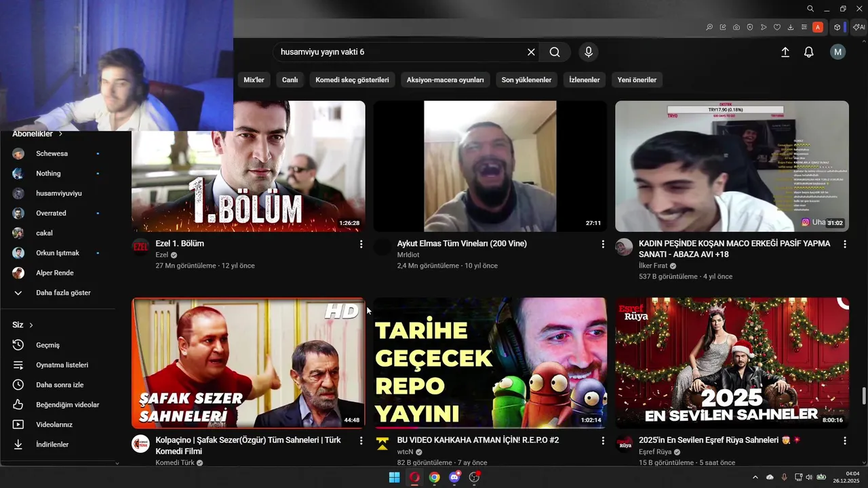Open the account avatar M menu
Viewport: 868px width, 488px height.
(838, 52)
